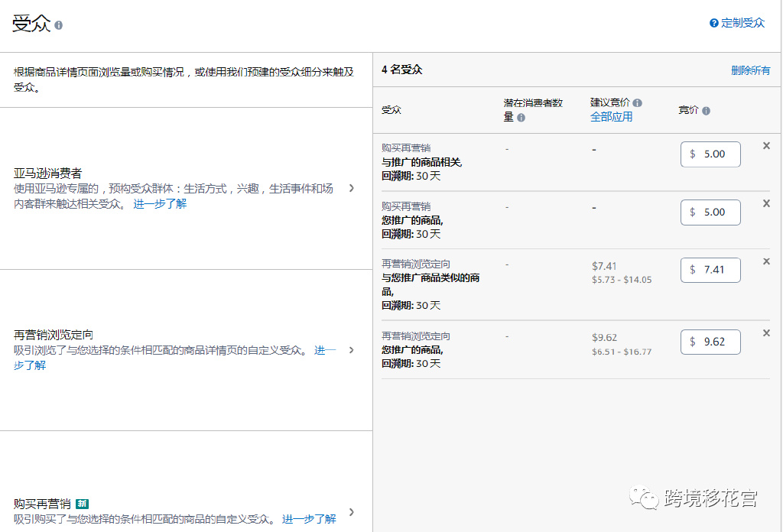The width and height of the screenshot is (783, 532).
Task: Expand the 亚马逊消费者 section chevron
Action: coord(352,188)
